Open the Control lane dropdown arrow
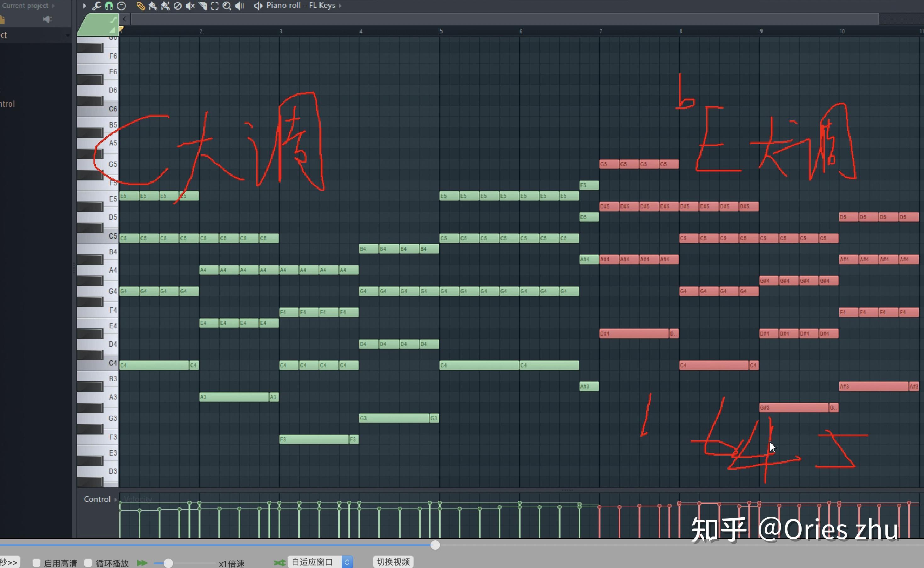 [x=115, y=499]
